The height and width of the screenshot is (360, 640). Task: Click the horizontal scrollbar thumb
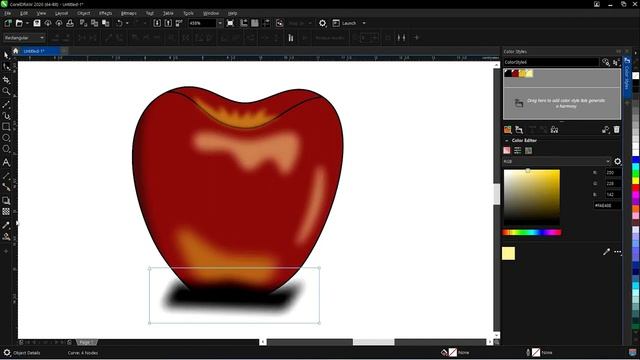(373, 342)
